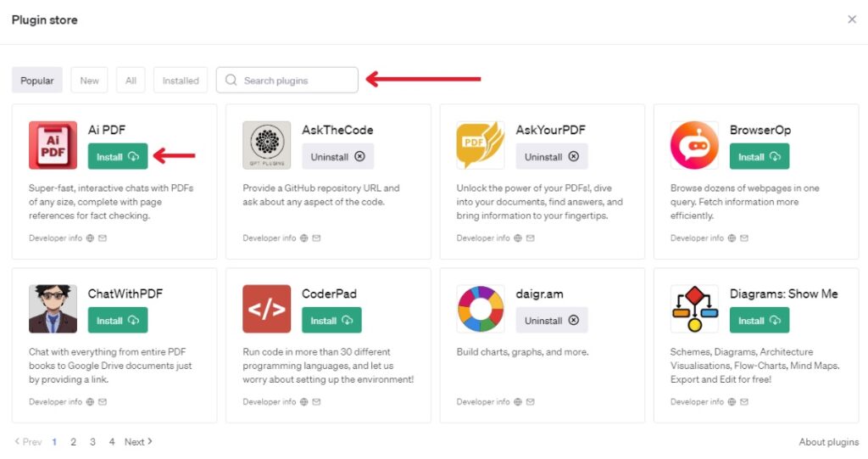Click the Ai PDF plugin title
The image size is (868, 459).
coord(107,130)
